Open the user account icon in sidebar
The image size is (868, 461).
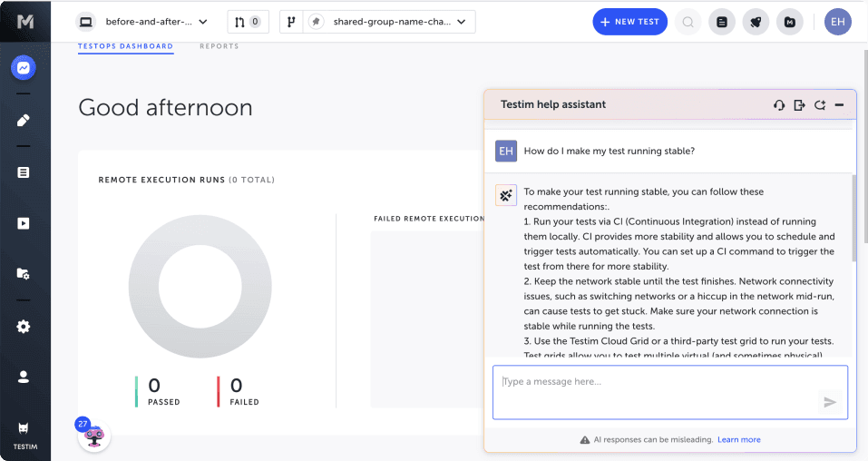pos(24,377)
